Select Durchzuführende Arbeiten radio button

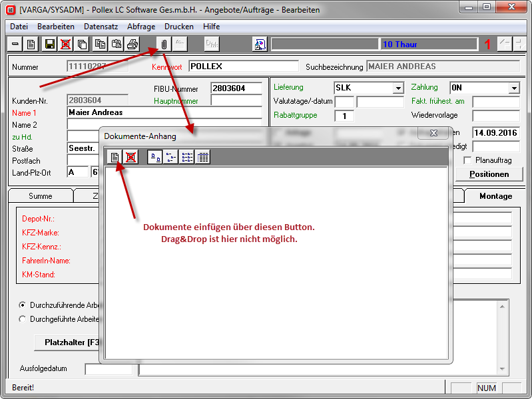click(x=23, y=305)
